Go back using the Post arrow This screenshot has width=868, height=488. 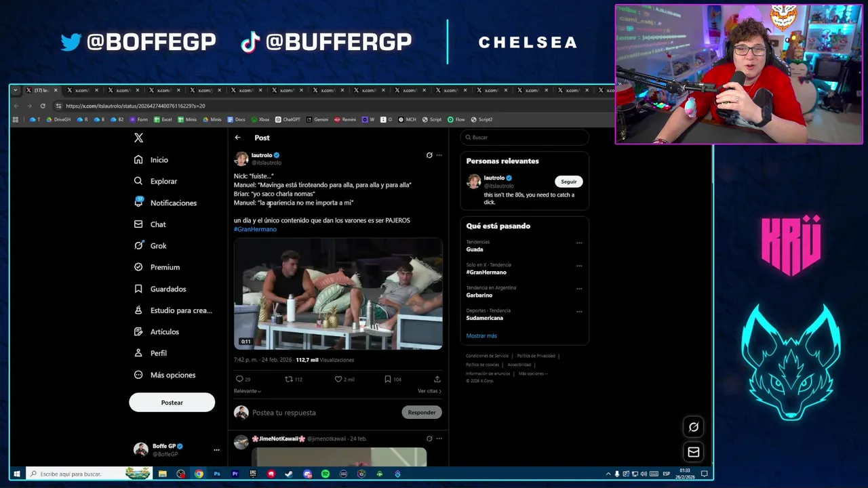tap(238, 138)
